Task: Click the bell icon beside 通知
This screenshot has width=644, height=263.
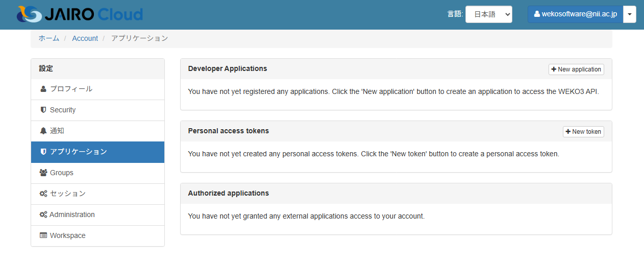Action: coord(43,131)
